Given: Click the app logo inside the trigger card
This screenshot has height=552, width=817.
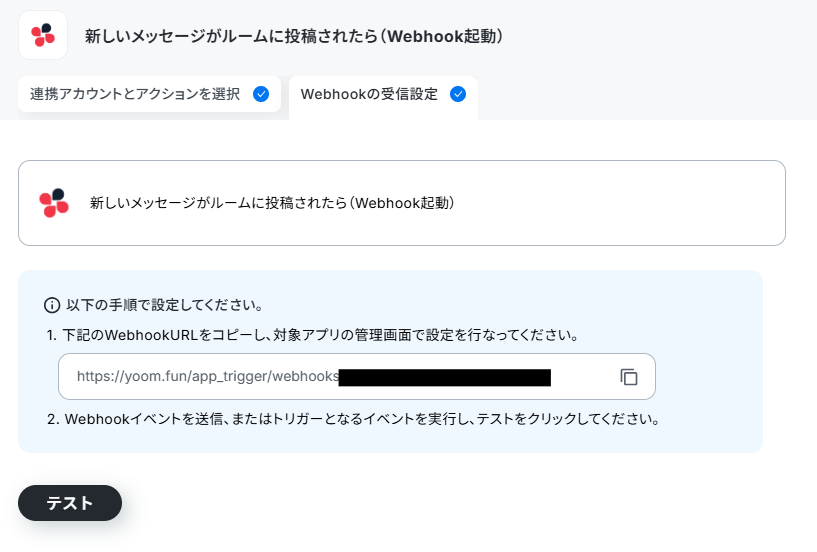Looking at the screenshot, I should (x=54, y=203).
